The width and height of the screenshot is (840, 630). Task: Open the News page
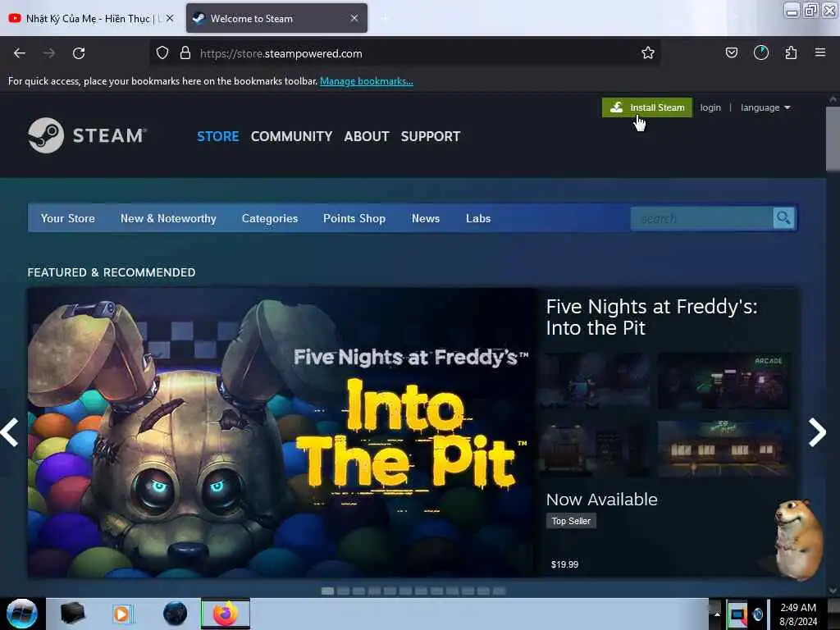click(426, 218)
